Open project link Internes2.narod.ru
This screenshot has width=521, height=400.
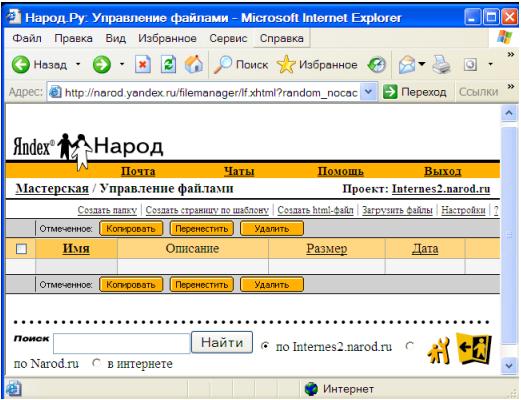click(x=441, y=189)
